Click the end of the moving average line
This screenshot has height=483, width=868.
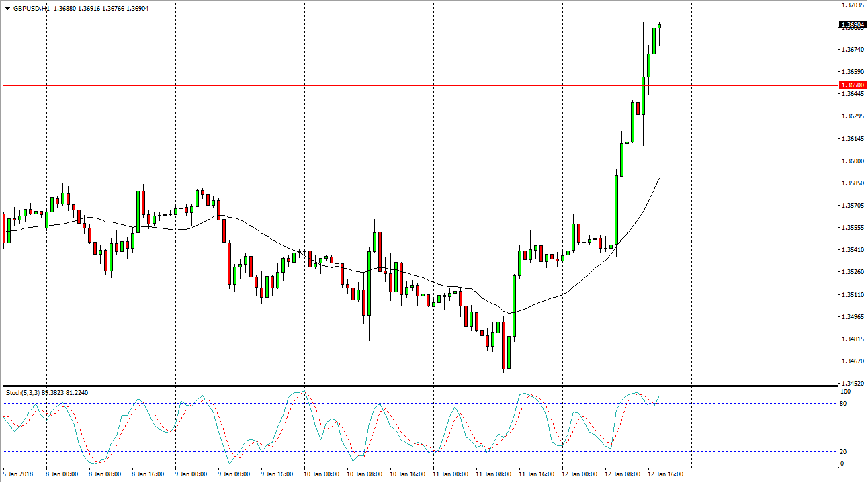(x=658, y=179)
